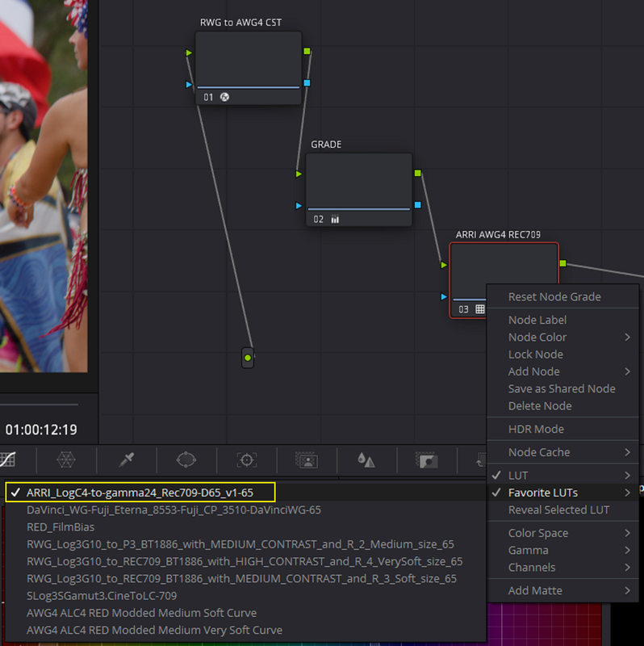Image resolution: width=644 pixels, height=646 pixels.
Task: Click green RGB output of node 03
Action: point(562,263)
